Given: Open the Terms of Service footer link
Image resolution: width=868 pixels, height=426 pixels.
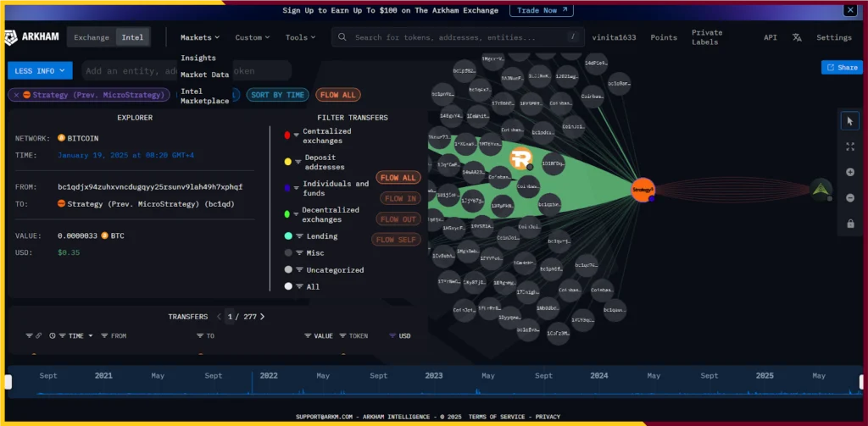Looking at the screenshot, I should [x=497, y=417].
